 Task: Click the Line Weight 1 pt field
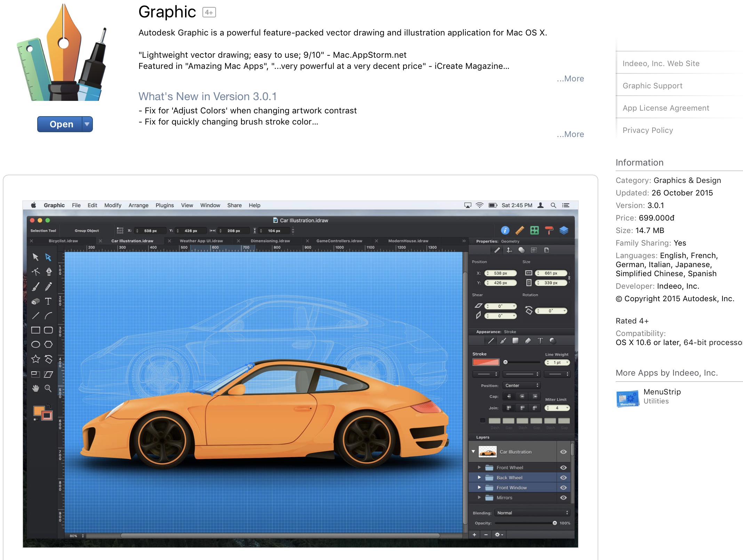click(557, 362)
